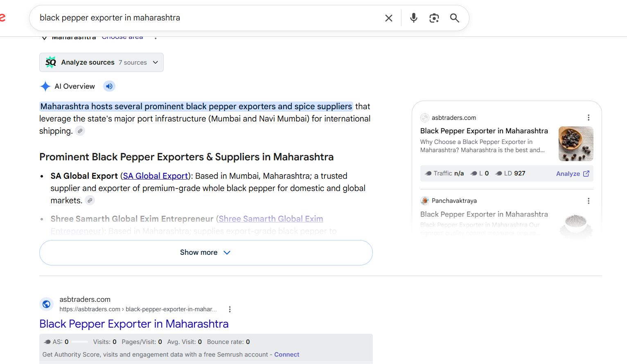Click the Semrush Connect link
Screen dimensions: 627x364
point(286,355)
